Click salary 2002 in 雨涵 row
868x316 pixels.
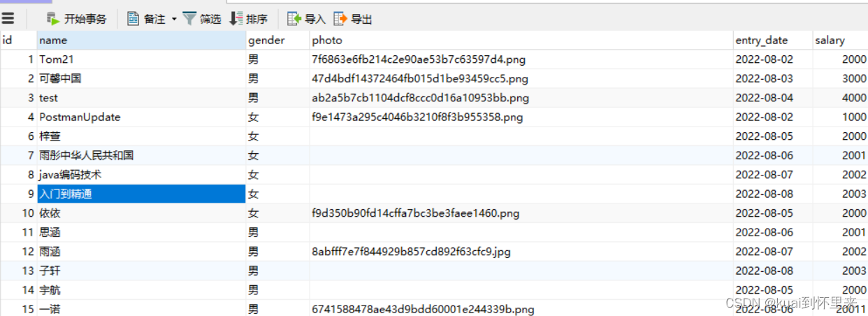(841, 252)
